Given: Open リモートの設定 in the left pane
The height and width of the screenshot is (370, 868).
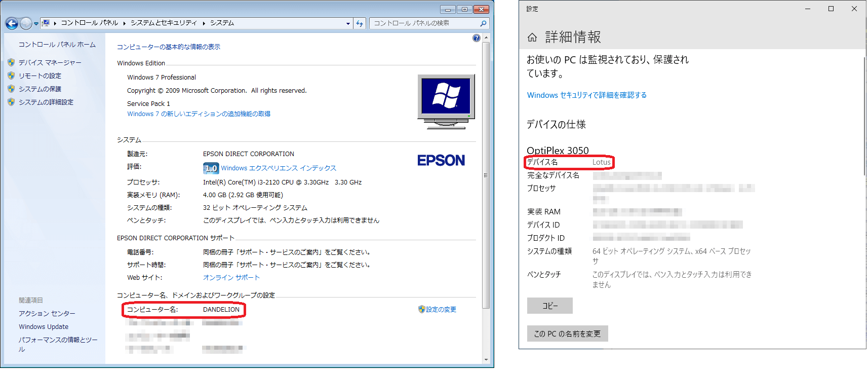Looking at the screenshot, I should pos(40,76).
